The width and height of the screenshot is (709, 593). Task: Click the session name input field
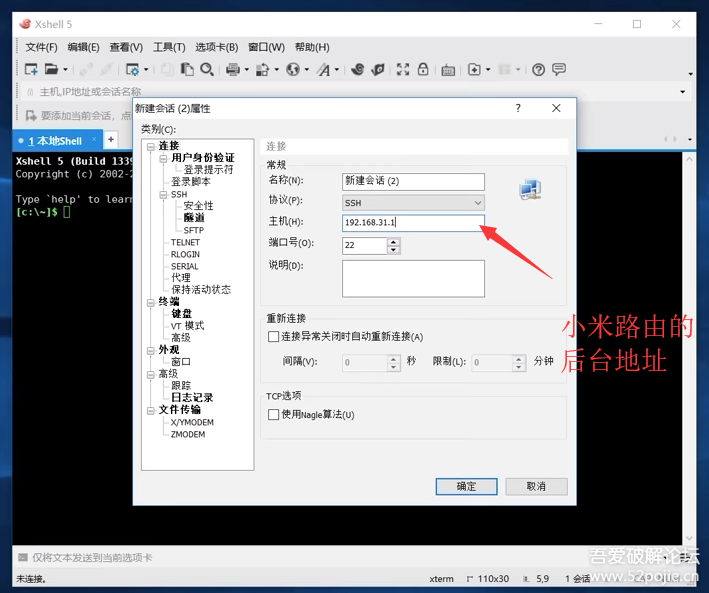click(x=413, y=181)
